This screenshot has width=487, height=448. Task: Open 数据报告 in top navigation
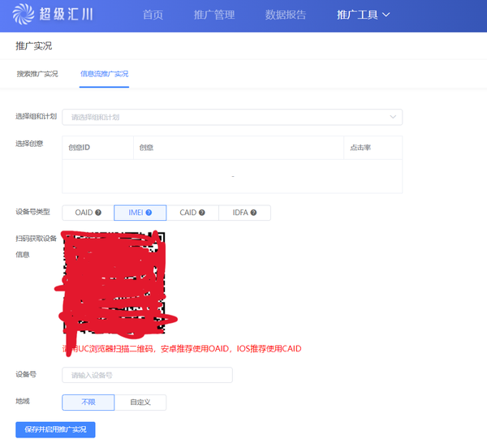(286, 15)
